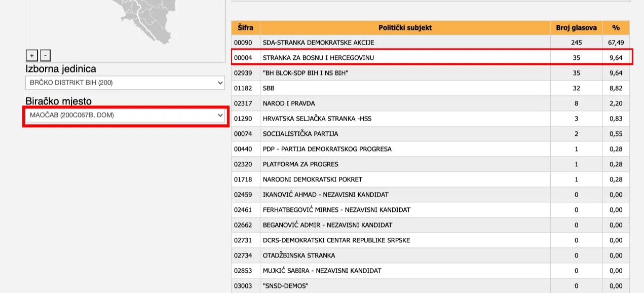Click code 00074 in Šifra column
644x293 pixels.
pos(243,134)
